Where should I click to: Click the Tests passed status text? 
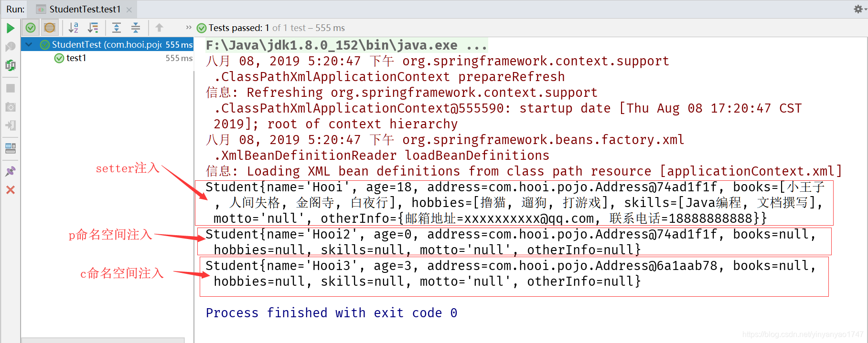click(277, 28)
